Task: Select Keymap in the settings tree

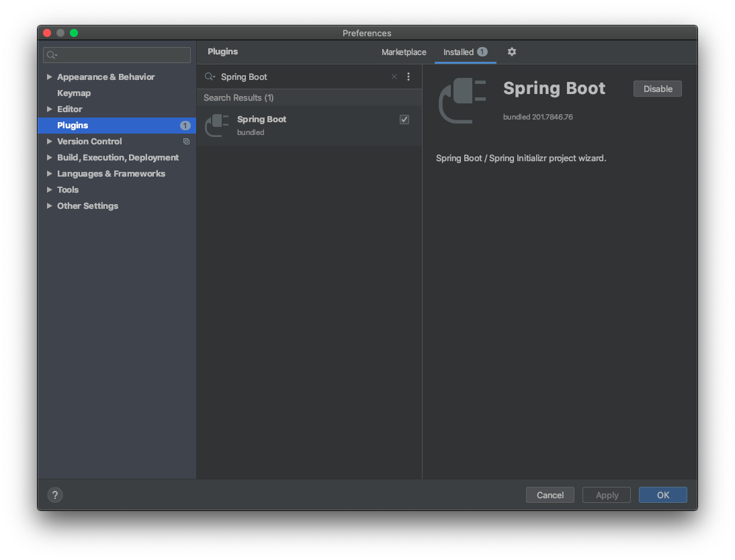Action: click(x=74, y=93)
